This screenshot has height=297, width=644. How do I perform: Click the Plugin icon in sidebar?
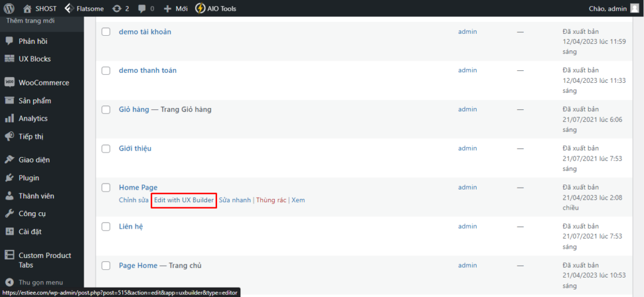pyautogui.click(x=9, y=178)
